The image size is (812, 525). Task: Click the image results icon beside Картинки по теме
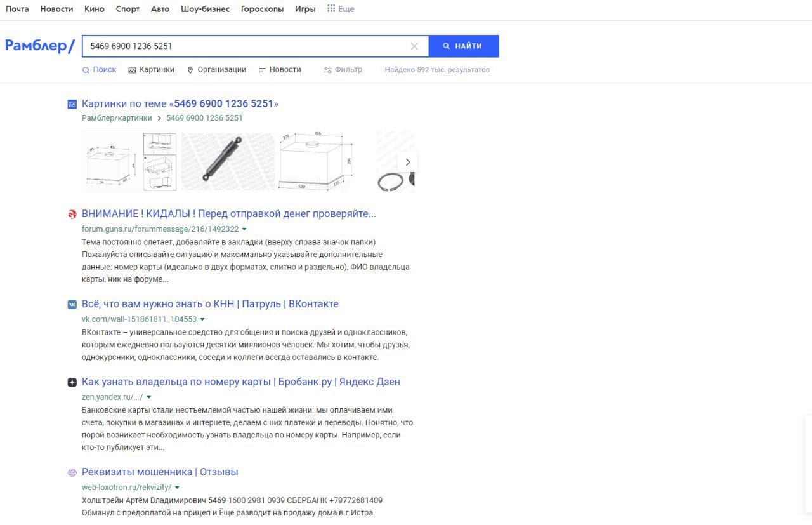pos(72,104)
